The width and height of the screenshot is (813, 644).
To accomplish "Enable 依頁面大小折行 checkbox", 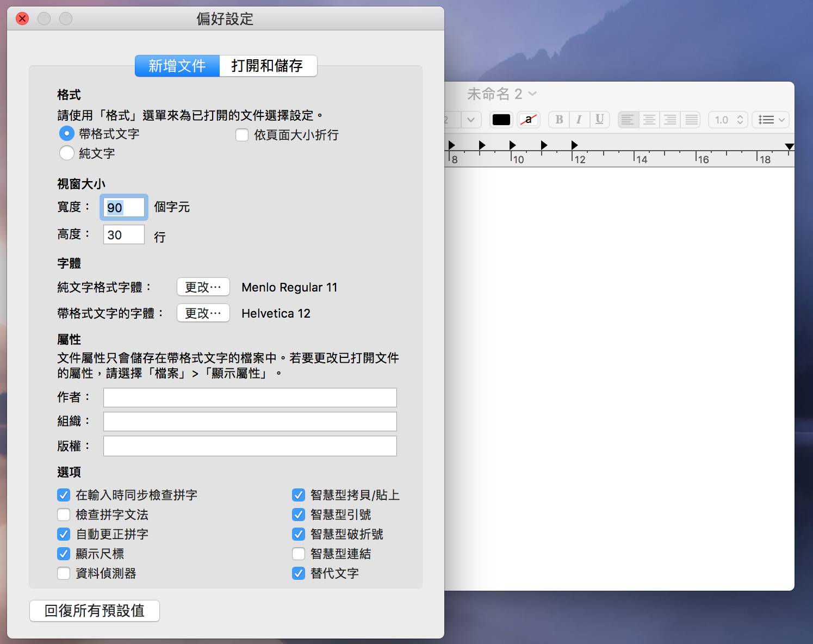I will tap(242, 135).
